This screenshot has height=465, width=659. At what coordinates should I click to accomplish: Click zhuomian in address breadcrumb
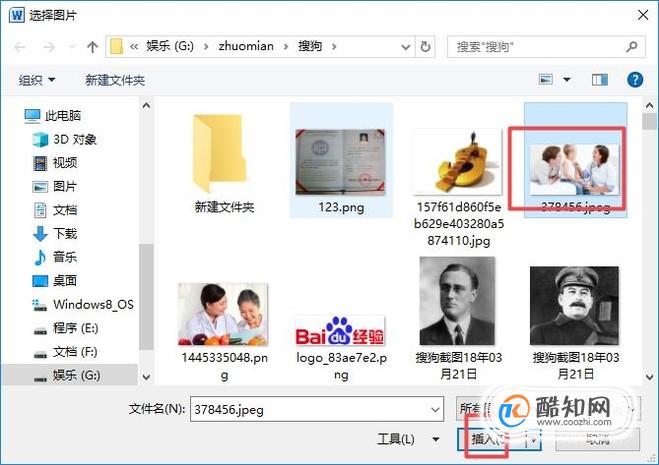tap(246, 46)
